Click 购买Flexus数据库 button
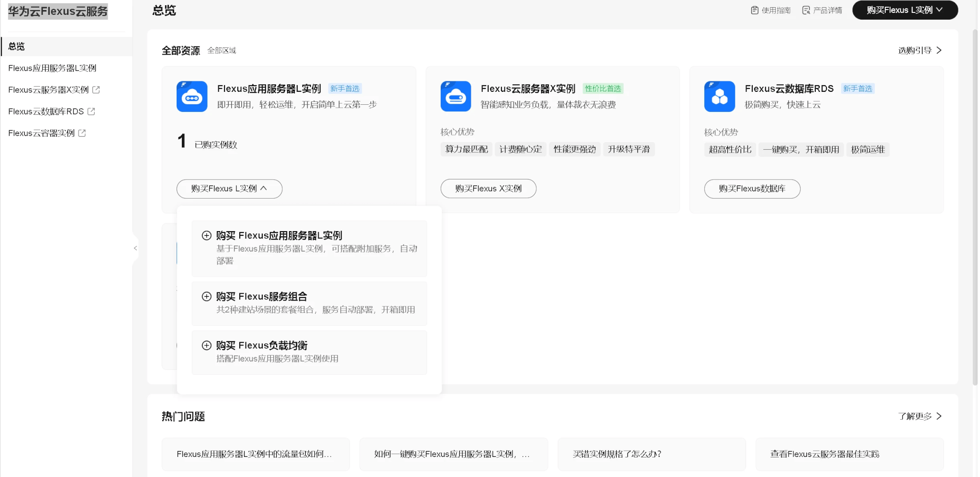The height and width of the screenshot is (477, 980). click(752, 189)
